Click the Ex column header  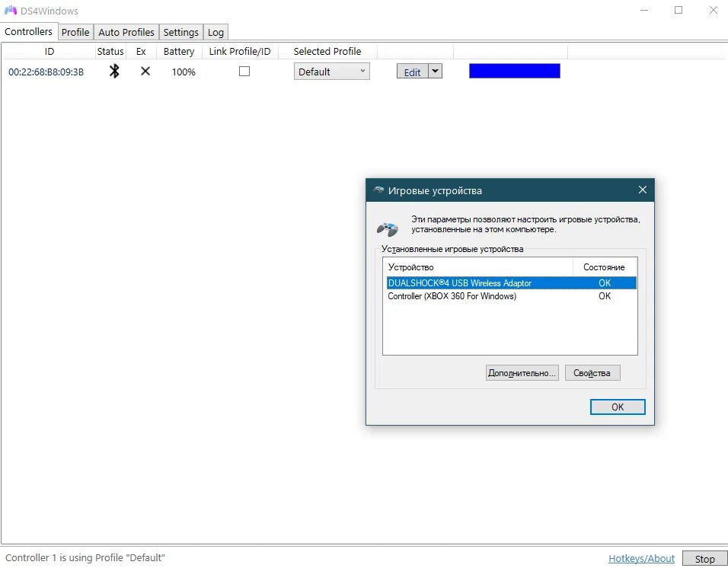(x=141, y=52)
